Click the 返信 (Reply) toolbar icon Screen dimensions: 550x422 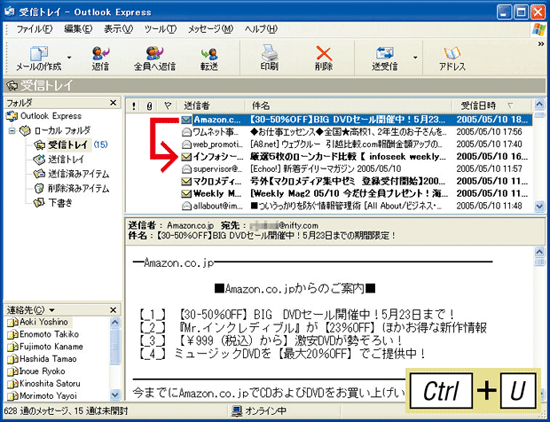pos(100,53)
